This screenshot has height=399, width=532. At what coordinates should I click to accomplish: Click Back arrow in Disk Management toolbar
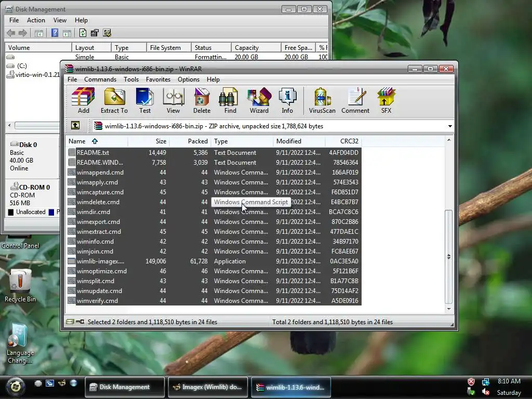11,33
